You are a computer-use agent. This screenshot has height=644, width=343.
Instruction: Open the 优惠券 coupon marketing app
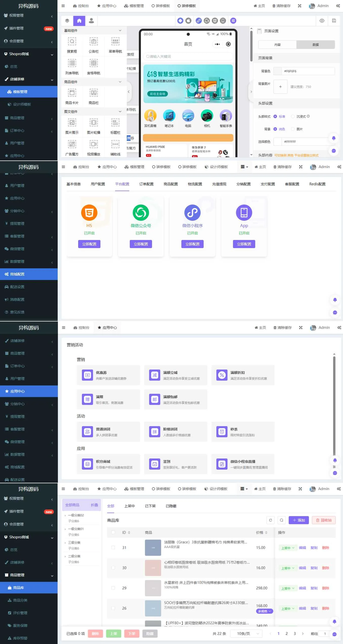(108, 375)
